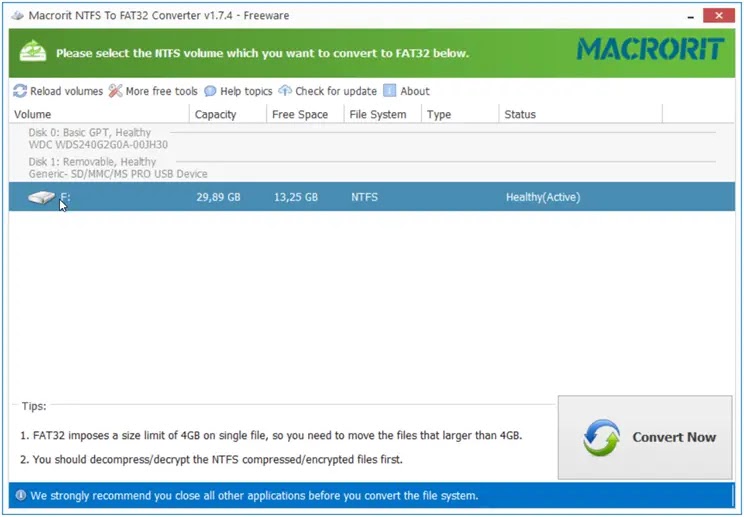Open Help topics label
The width and height of the screenshot is (744, 517).
(x=246, y=91)
